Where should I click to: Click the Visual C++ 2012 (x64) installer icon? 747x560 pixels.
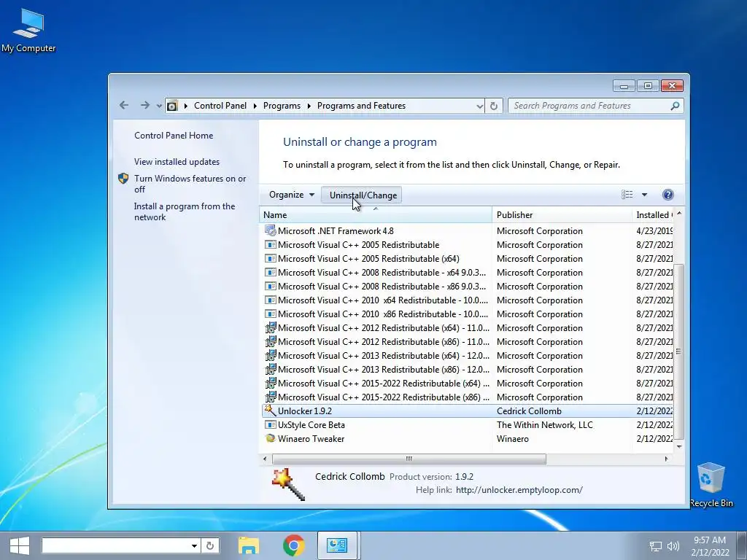point(270,327)
